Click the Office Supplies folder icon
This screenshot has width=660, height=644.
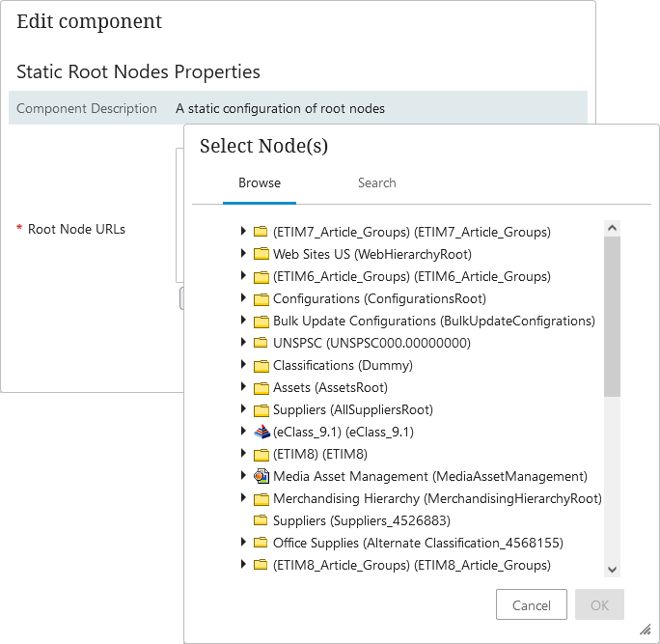(x=261, y=543)
